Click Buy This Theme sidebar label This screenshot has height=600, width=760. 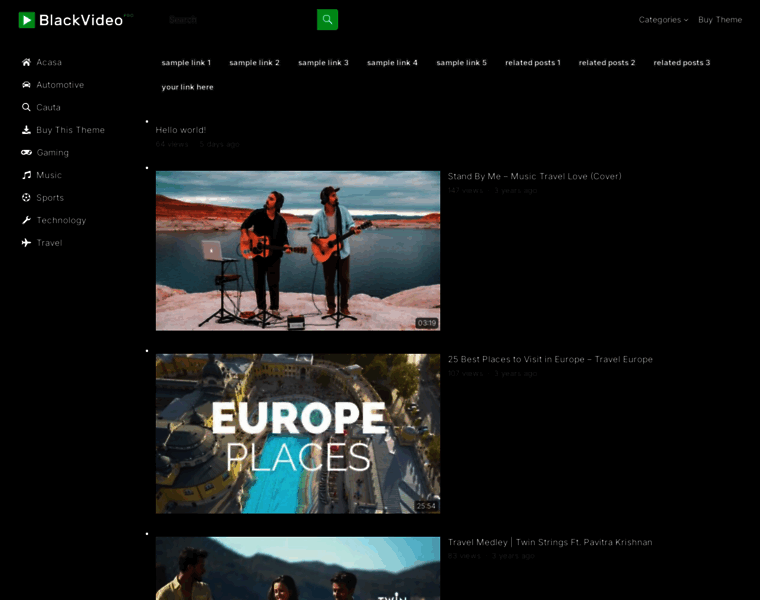pyautogui.click(x=70, y=130)
